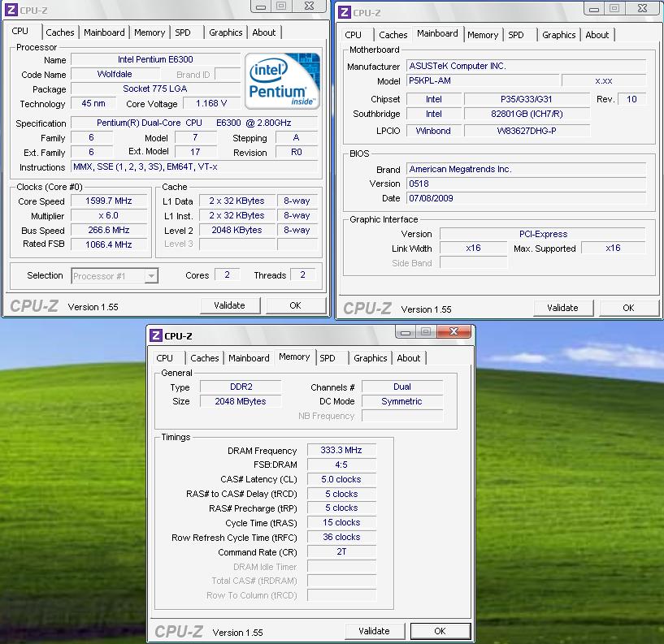Click the package value "Socket 775 LGA"

pyautogui.click(x=155, y=89)
